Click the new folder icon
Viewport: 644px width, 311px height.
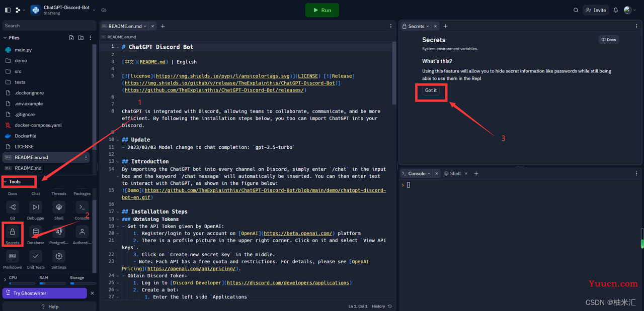(80, 38)
